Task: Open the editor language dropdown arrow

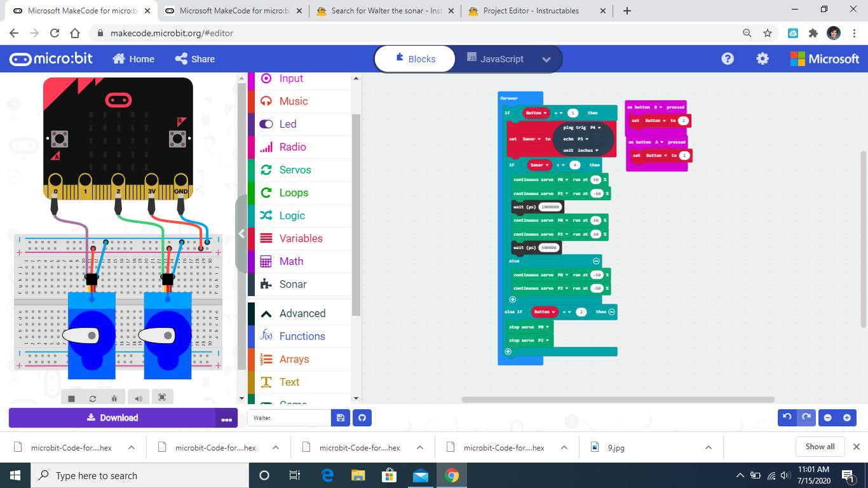Action: click(x=546, y=59)
